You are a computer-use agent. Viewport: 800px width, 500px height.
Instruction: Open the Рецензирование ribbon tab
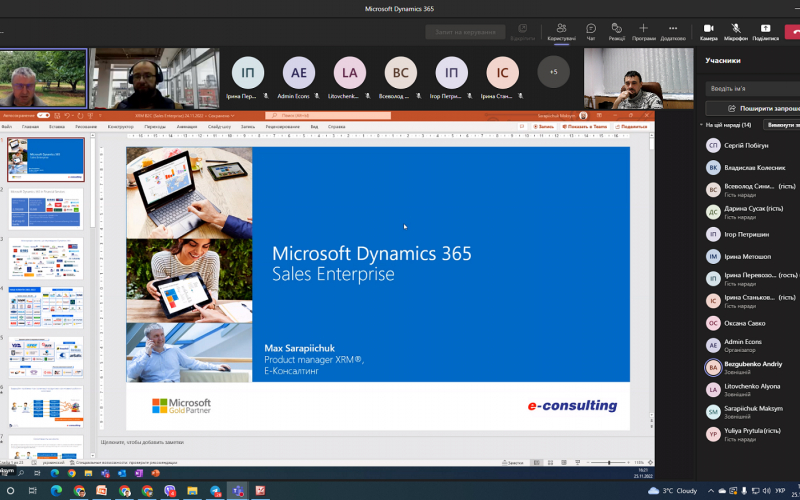[x=283, y=127]
